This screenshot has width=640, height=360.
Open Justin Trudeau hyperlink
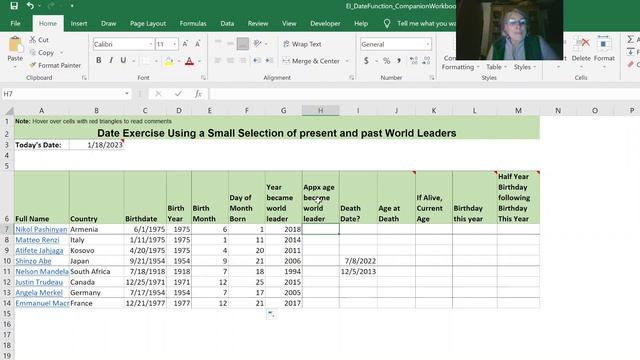coord(39,282)
